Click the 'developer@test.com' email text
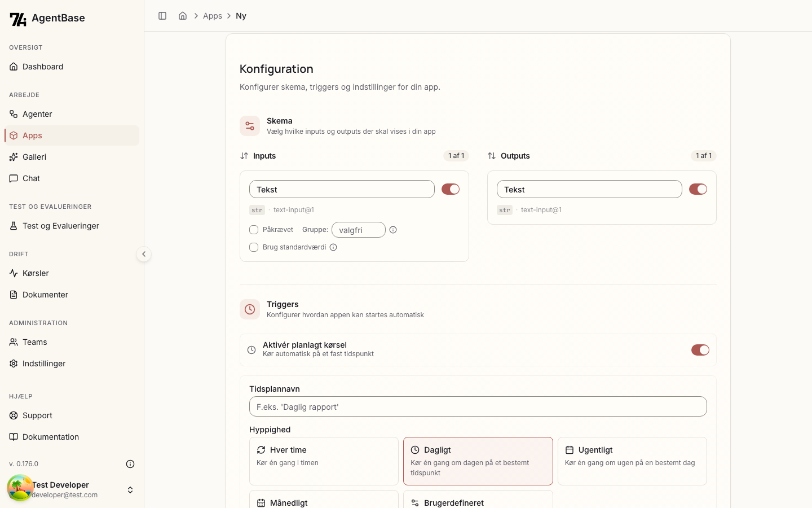 pos(65,495)
